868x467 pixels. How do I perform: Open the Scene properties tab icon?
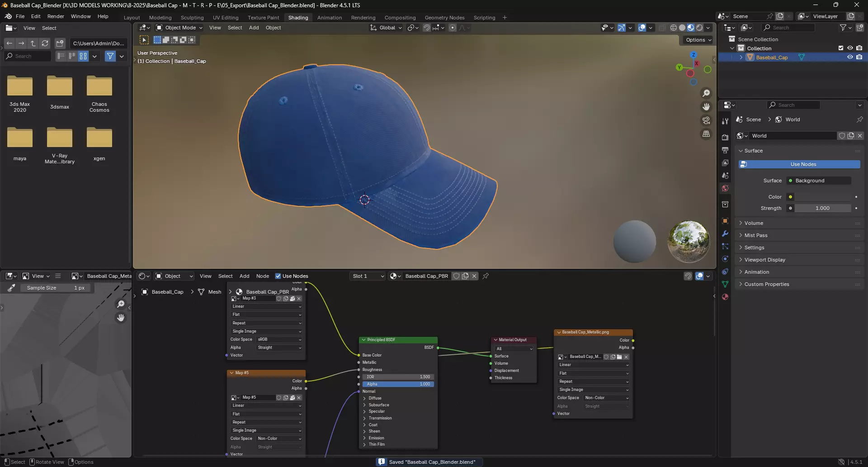725,176
